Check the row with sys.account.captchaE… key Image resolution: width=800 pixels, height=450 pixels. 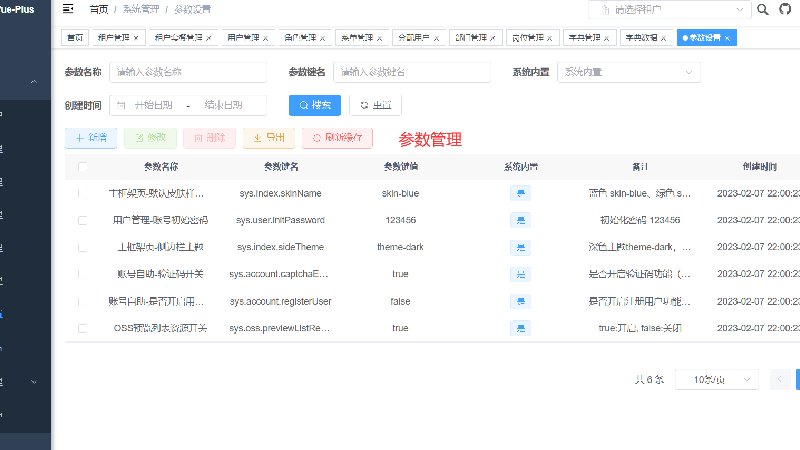click(82, 274)
